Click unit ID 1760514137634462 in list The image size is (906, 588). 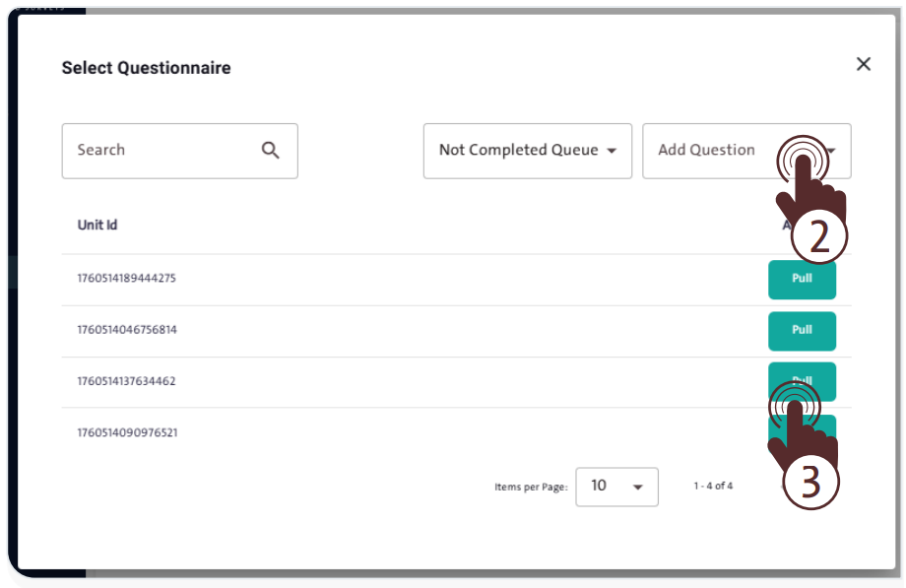tap(126, 381)
